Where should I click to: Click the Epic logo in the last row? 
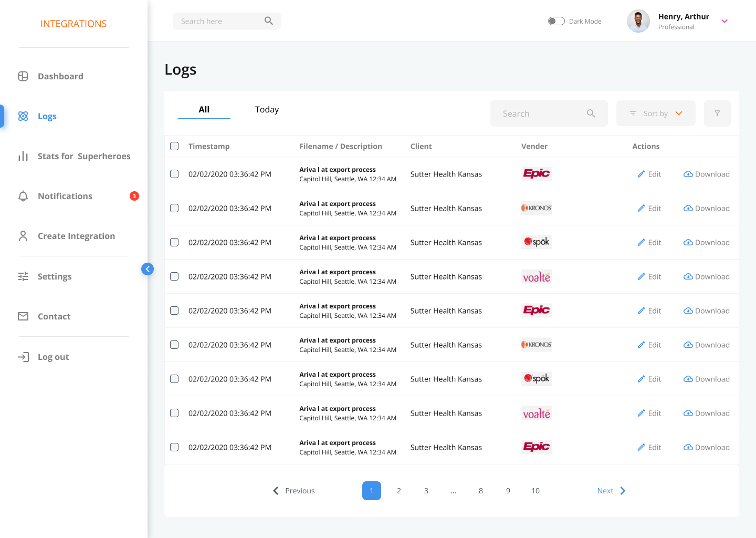[537, 447]
